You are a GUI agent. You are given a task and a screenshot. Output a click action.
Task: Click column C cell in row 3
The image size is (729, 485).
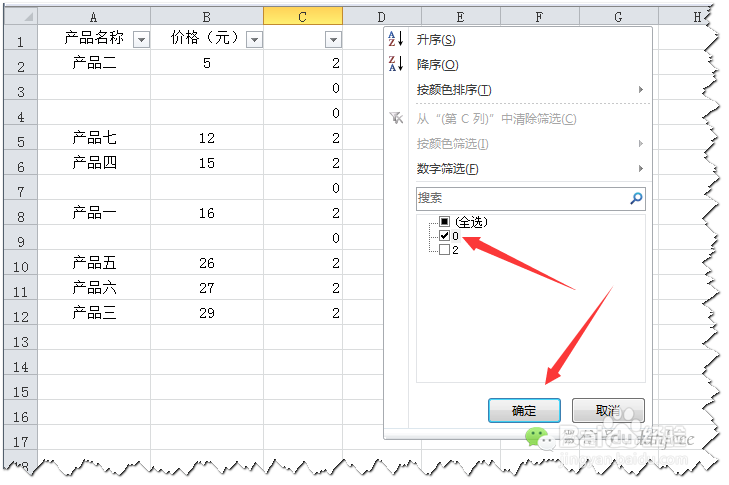click(303, 88)
